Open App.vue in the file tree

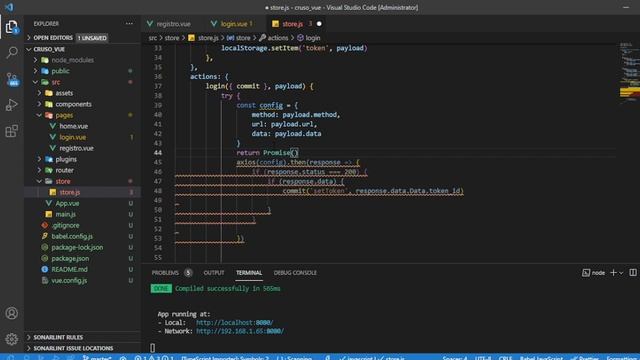pos(67,203)
